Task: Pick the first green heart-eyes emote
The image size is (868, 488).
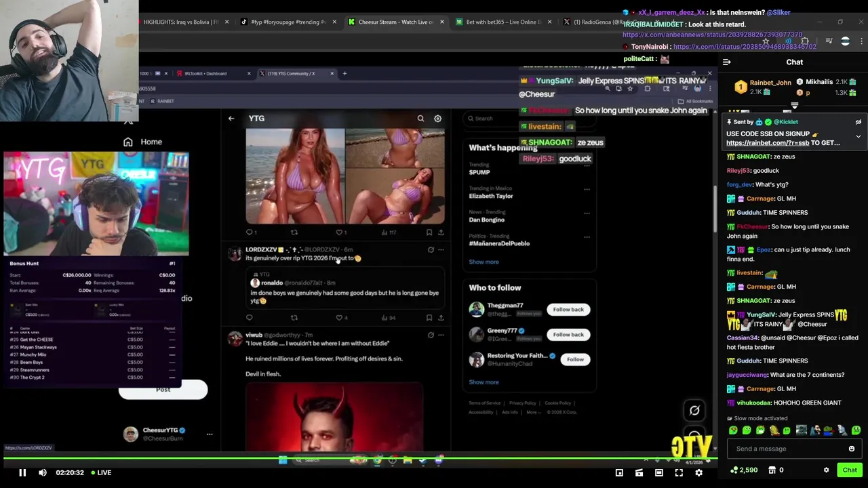Action: point(733,430)
